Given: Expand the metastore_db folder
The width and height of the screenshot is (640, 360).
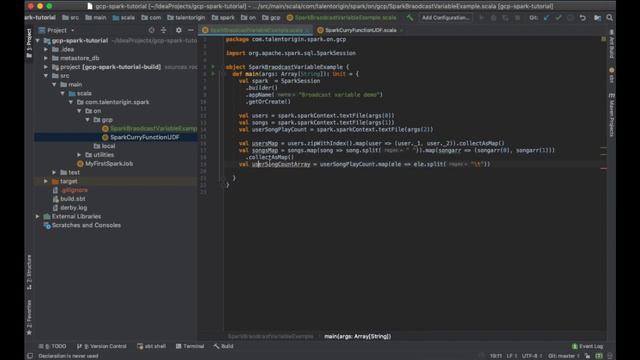Looking at the screenshot, I should 46,58.
